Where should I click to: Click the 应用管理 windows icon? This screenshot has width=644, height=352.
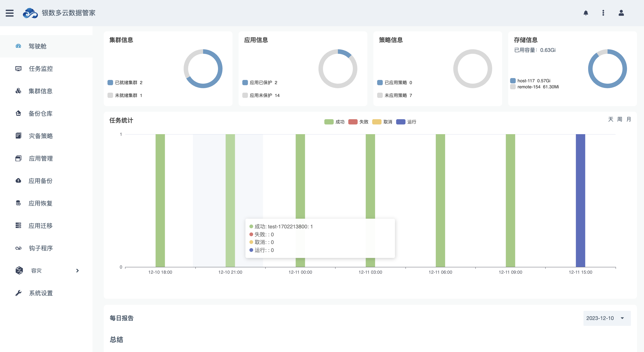pyautogui.click(x=18, y=158)
